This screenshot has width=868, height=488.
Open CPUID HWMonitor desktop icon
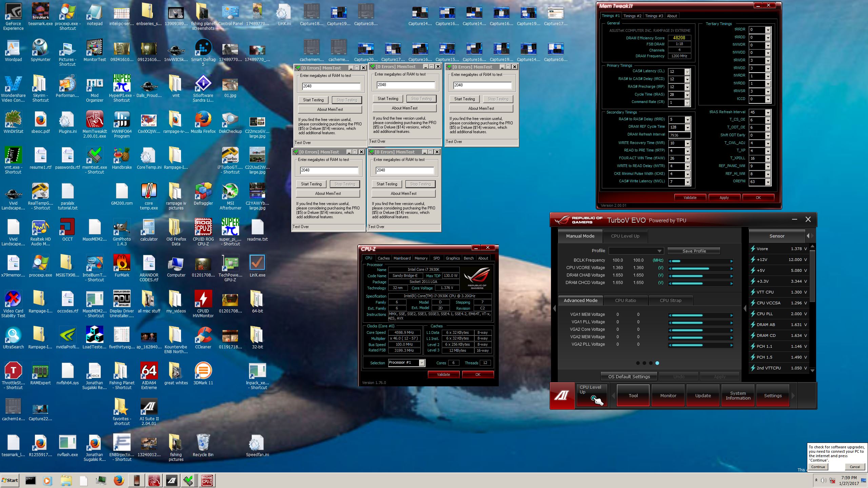(x=203, y=304)
